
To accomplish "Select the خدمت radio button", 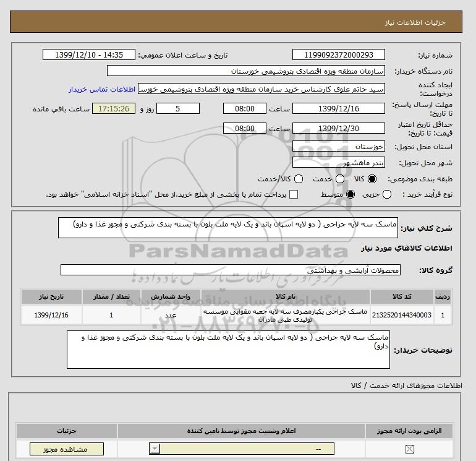I will 340,179.
